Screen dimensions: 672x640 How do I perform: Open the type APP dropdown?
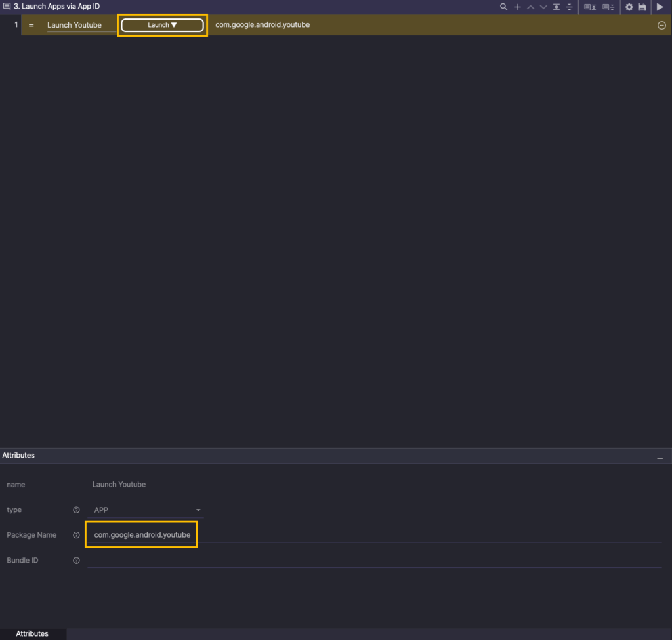(147, 510)
